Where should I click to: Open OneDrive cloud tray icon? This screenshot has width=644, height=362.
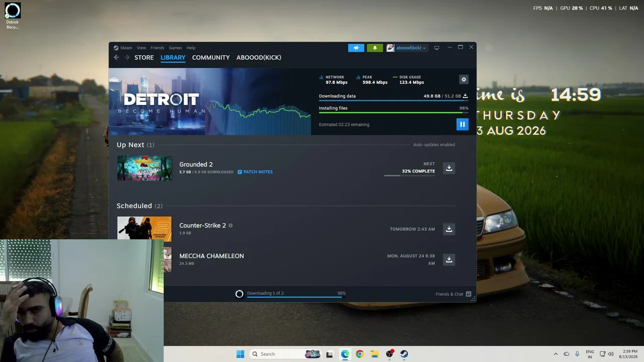567,354
